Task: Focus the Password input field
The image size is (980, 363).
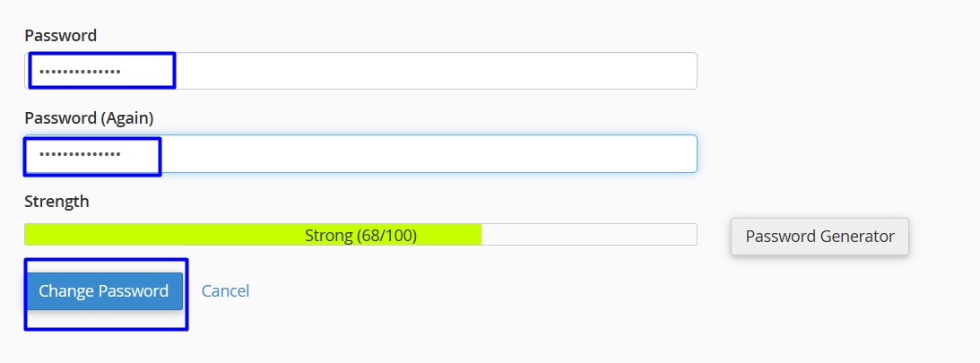Action: [360, 71]
